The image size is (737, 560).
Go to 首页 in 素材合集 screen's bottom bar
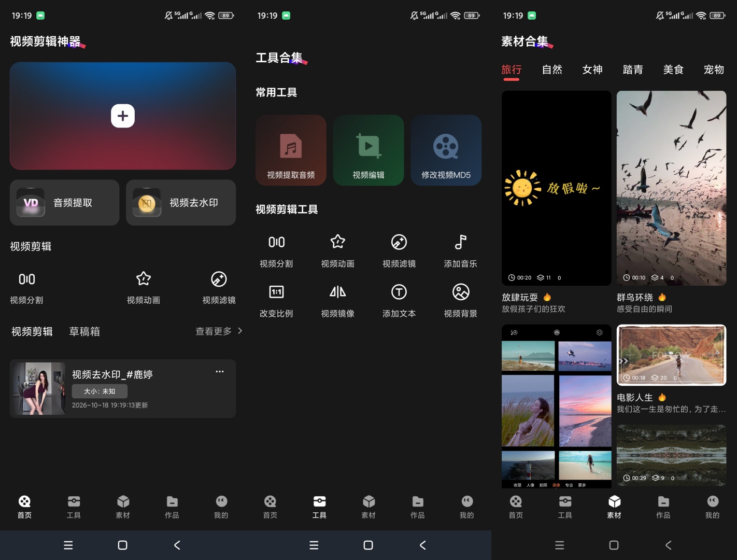pos(516,507)
